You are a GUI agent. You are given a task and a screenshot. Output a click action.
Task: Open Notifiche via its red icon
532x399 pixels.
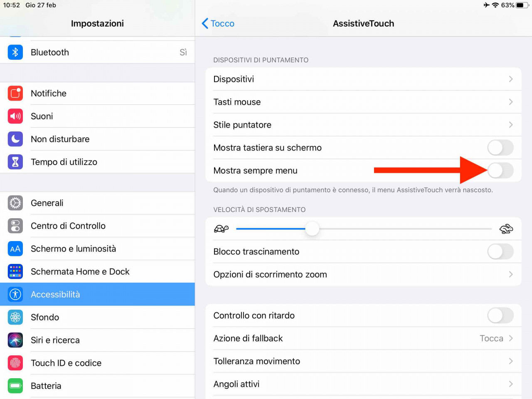tap(15, 94)
